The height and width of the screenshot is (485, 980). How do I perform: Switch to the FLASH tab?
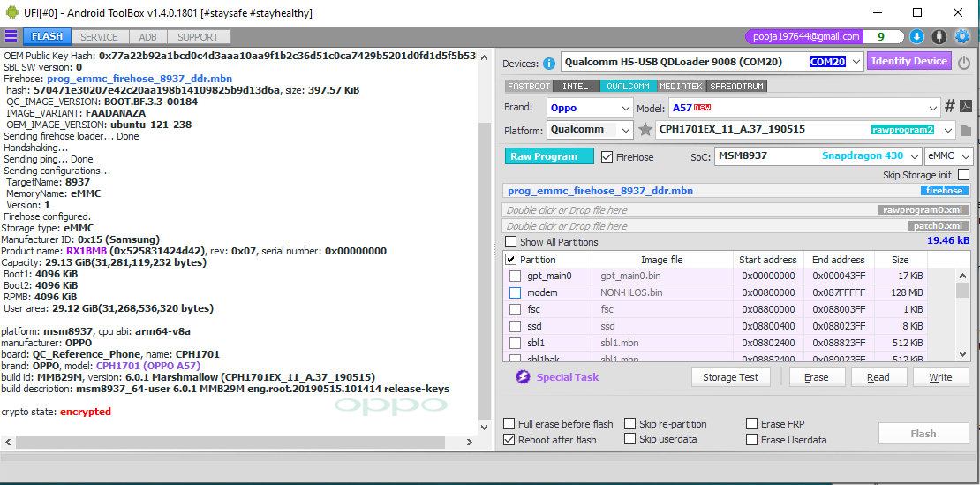pyautogui.click(x=48, y=37)
